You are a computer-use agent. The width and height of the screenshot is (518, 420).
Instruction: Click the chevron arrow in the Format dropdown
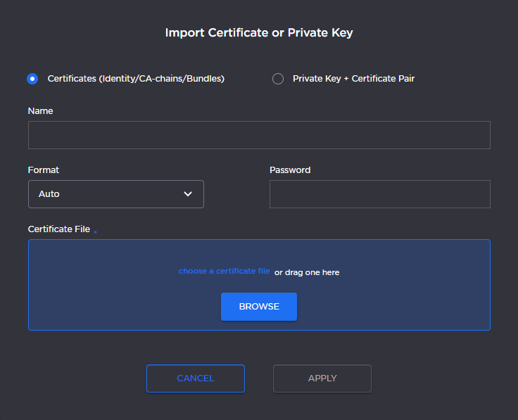[188, 194]
